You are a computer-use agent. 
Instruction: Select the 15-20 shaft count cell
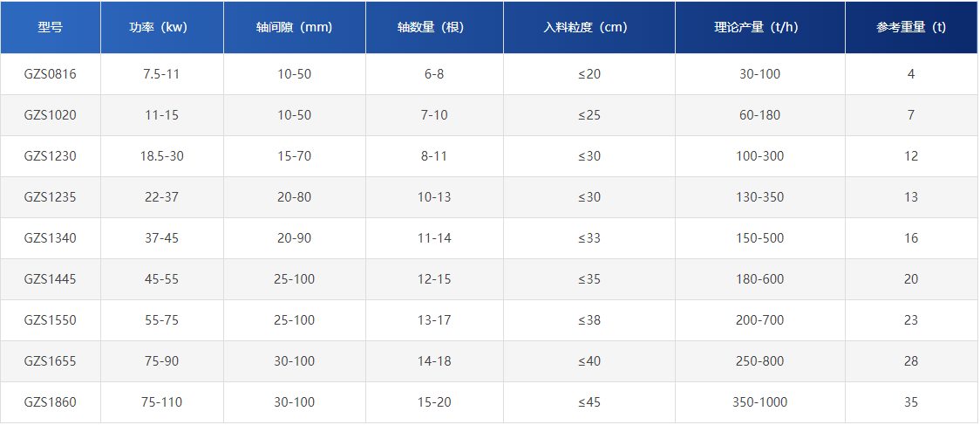[x=434, y=402]
